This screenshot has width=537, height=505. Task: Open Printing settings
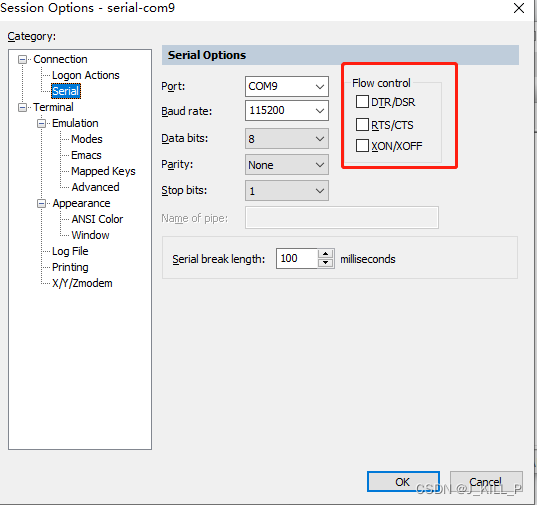click(70, 267)
